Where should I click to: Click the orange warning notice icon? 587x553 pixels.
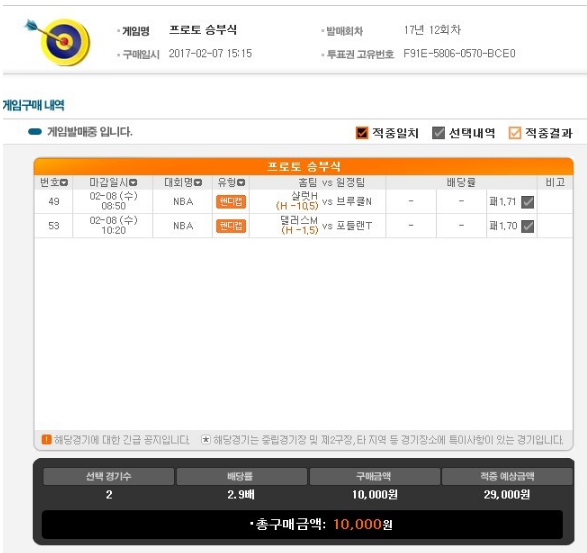46,439
